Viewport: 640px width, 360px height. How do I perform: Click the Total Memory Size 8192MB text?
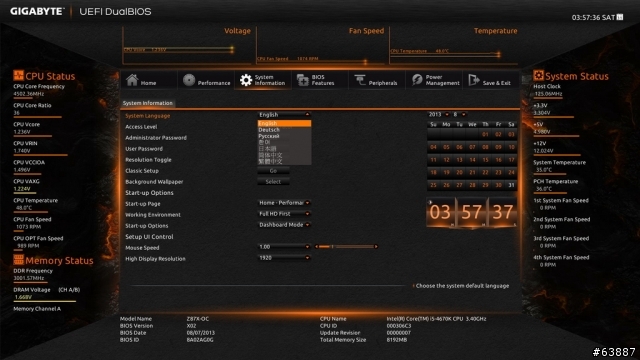click(396, 340)
